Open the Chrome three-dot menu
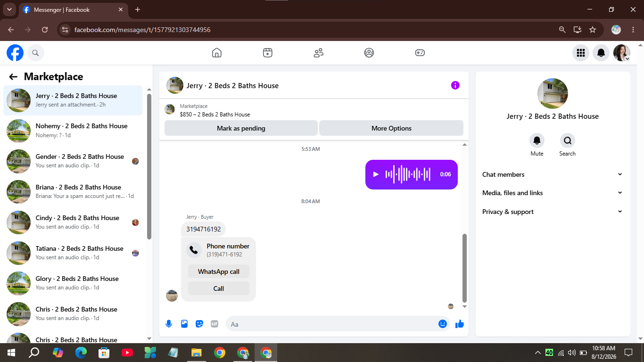Image resolution: width=644 pixels, height=362 pixels. [x=633, y=30]
